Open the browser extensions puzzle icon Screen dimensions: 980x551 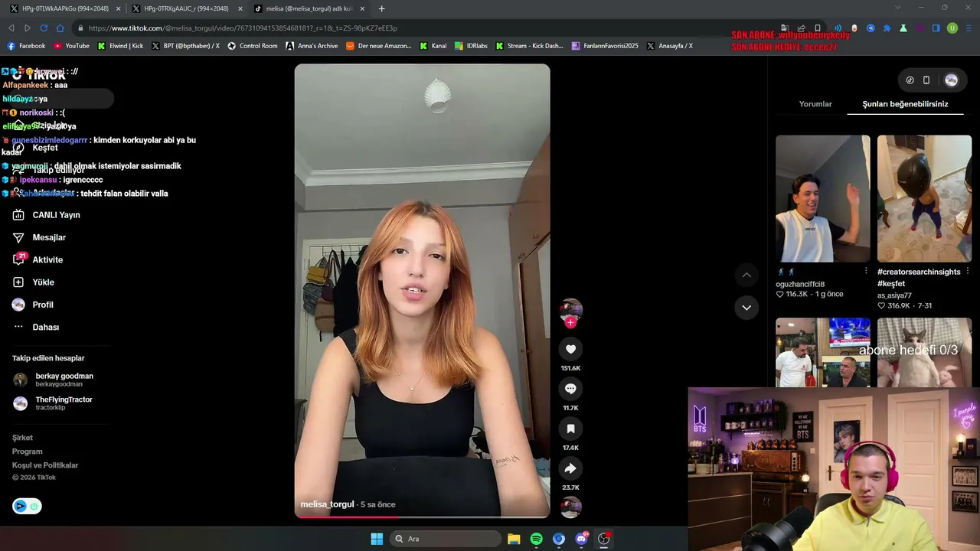coord(887,28)
